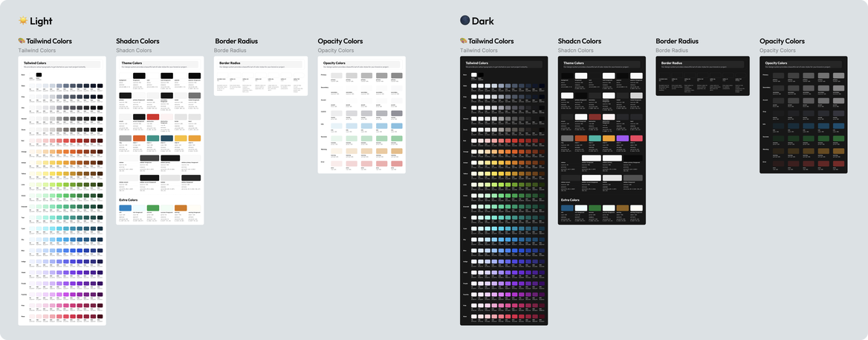Pick the green success swatch in dark Extra Colors
Image resolution: width=868 pixels, height=340 pixels.
coord(595,208)
